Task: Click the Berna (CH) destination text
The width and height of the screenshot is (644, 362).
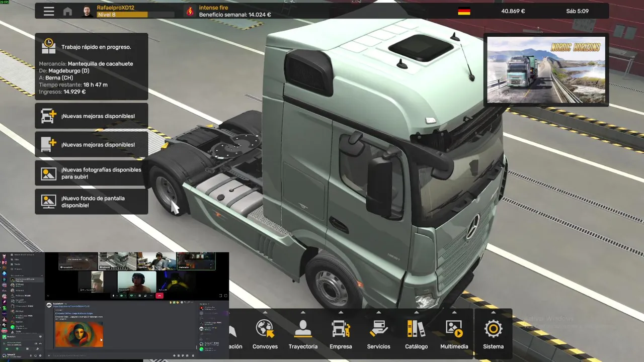Action: (x=59, y=78)
